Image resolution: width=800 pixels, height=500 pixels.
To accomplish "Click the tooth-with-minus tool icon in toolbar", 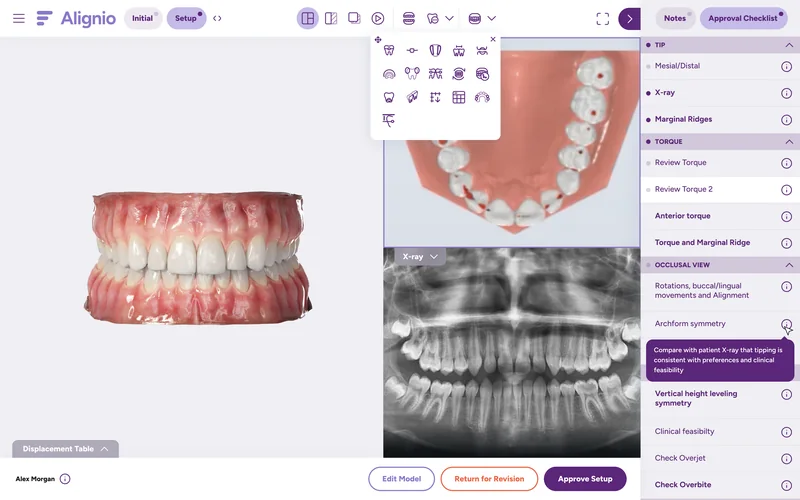I will (x=433, y=18).
